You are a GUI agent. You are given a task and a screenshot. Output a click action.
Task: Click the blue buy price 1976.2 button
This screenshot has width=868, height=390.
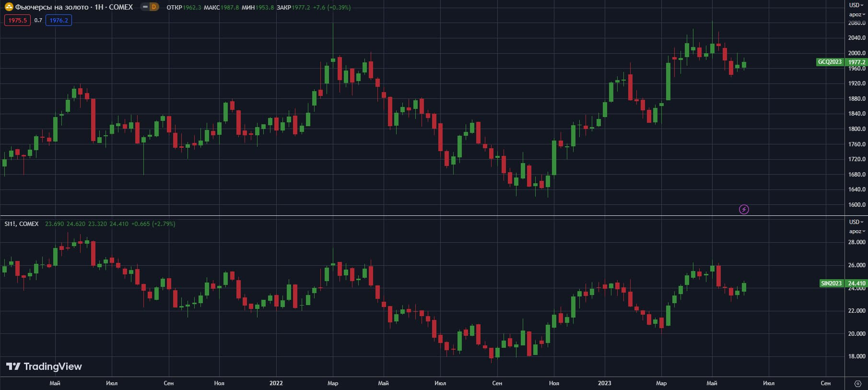(59, 20)
